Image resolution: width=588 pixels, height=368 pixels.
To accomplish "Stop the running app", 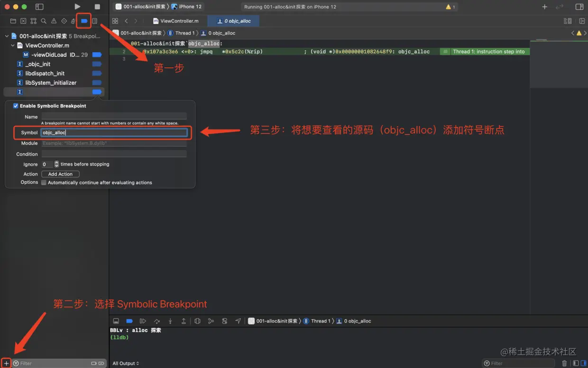I will point(97,7).
